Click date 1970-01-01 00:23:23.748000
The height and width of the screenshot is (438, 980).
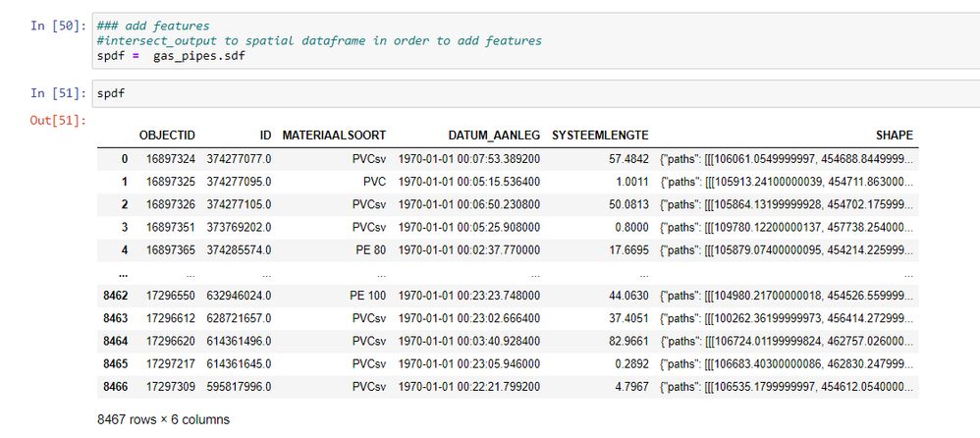[469, 295]
